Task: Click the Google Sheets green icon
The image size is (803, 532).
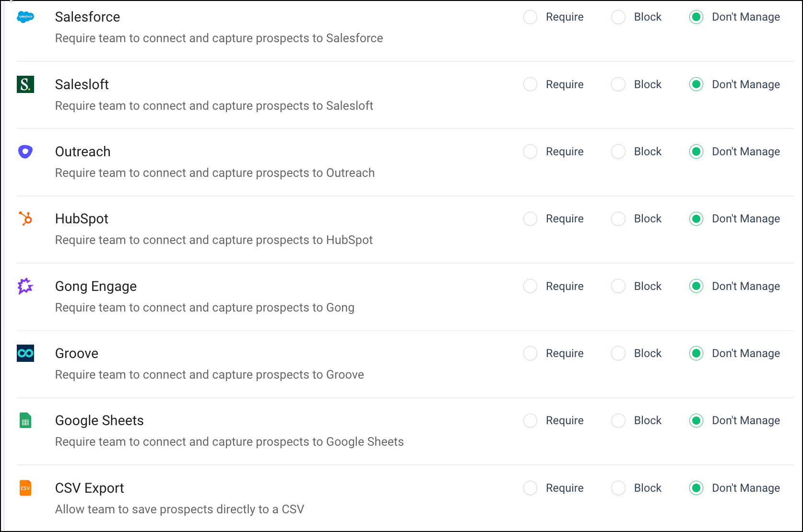Action: pos(25,420)
